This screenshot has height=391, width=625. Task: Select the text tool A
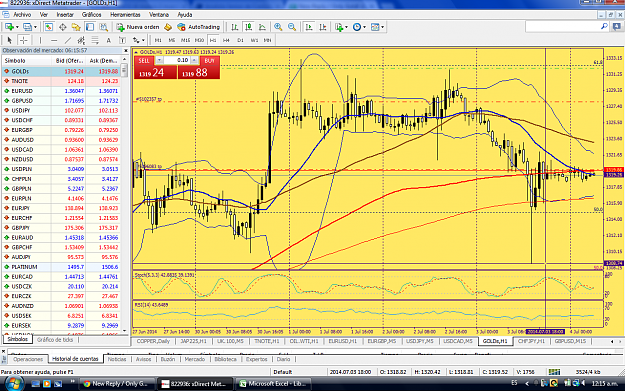click(x=108, y=40)
